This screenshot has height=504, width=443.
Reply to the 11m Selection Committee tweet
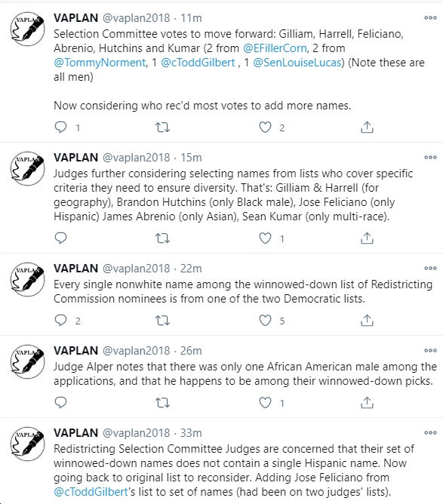pos(61,128)
